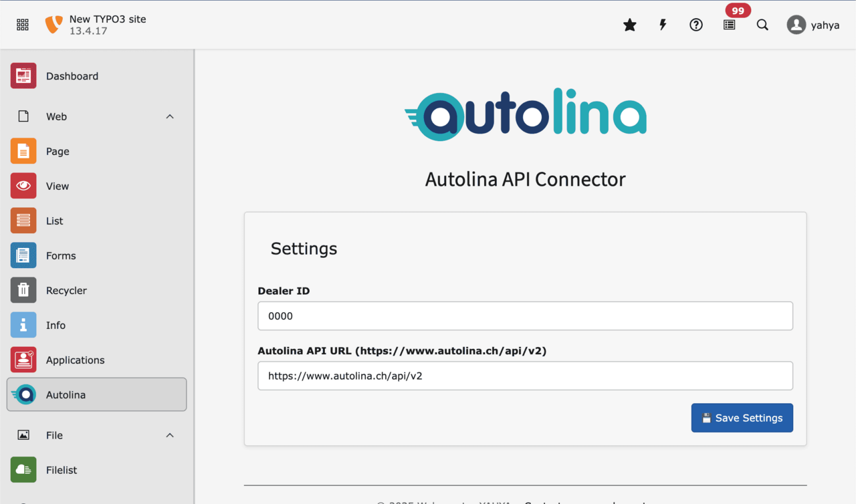The image size is (856, 504).
Task: Open the Dashboard module
Action: coord(72,76)
